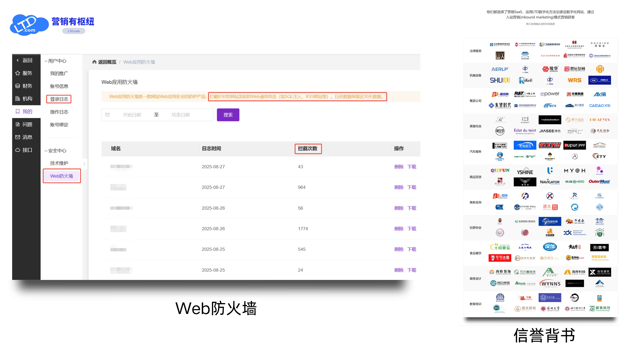The width and height of the screenshot is (644, 362).
Task: Click the YSHINE logo in 商品百货 row
Action: pyautogui.click(x=525, y=171)
